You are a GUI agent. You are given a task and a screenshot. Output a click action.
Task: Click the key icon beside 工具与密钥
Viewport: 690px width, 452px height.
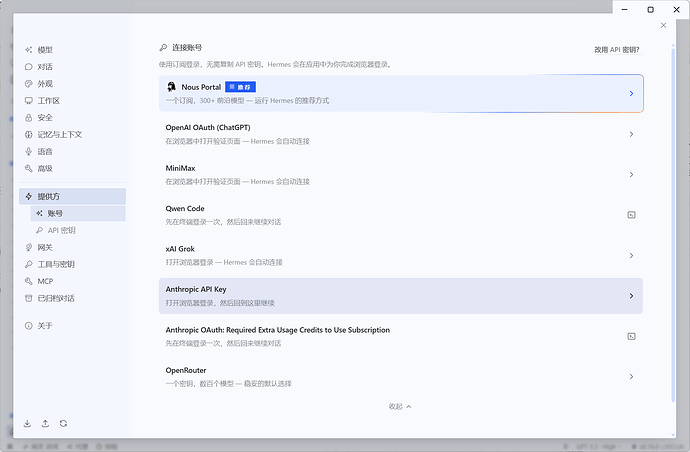pyautogui.click(x=29, y=264)
